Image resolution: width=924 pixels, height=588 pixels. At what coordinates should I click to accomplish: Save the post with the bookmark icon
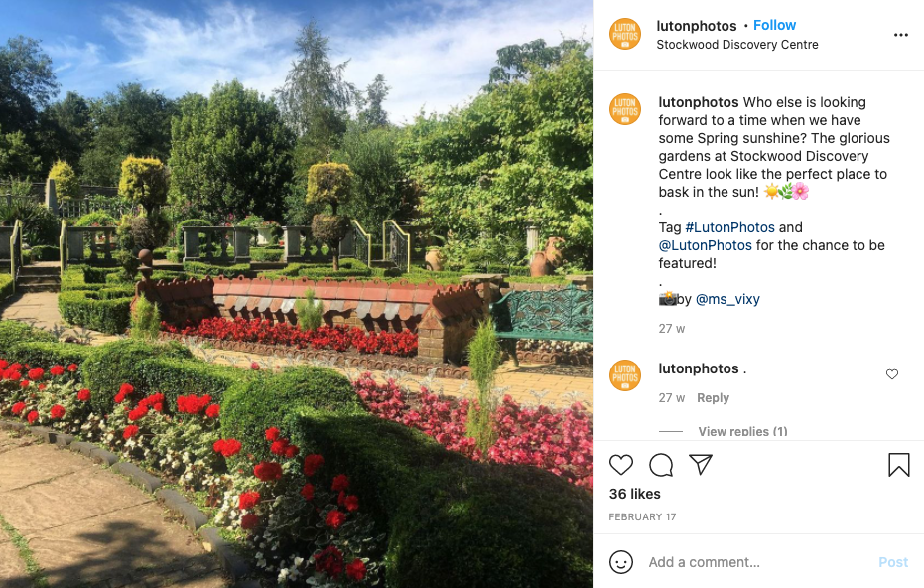point(898,465)
